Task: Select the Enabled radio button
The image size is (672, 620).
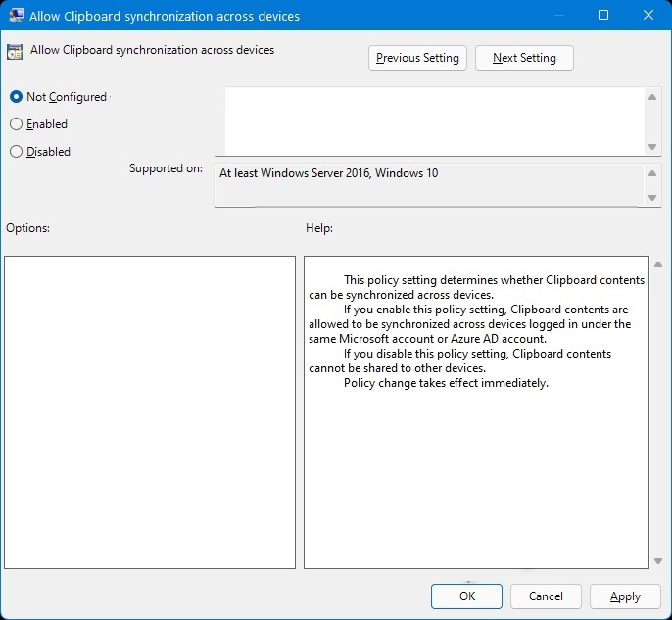Action: pos(16,124)
